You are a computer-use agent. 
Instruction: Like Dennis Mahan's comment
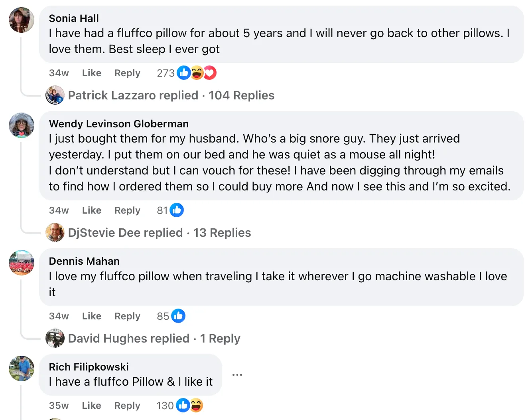(91, 316)
